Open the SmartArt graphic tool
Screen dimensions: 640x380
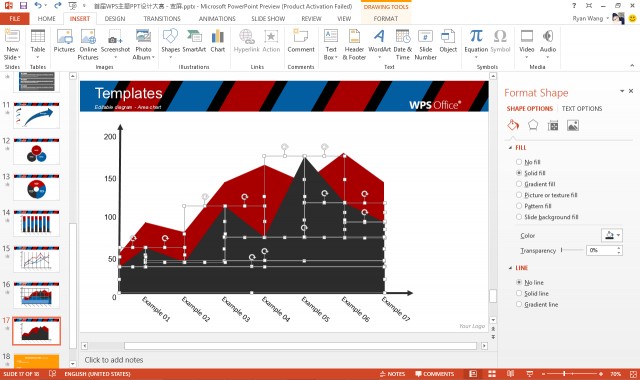point(194,41)
